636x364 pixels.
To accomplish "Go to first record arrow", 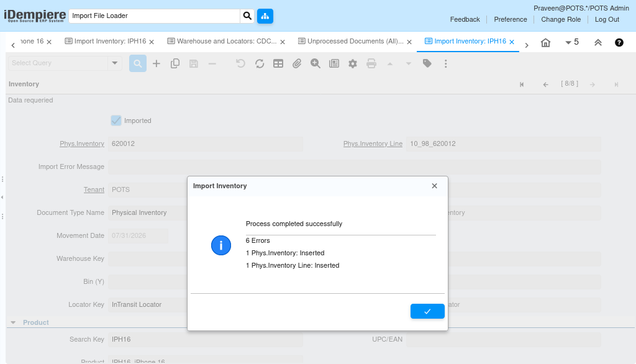I will tap(522, 84).
